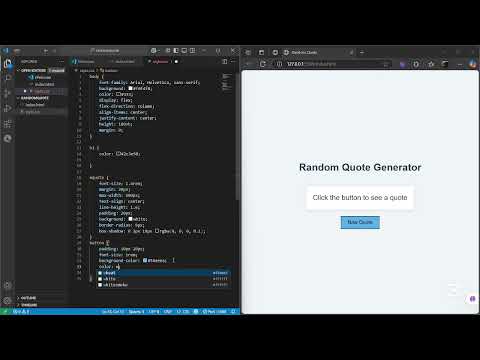Open the Explorer view in VS Code activity bar
Viewport: 480px width, 360px height.
pyautogui.click(x=7, y=63)
